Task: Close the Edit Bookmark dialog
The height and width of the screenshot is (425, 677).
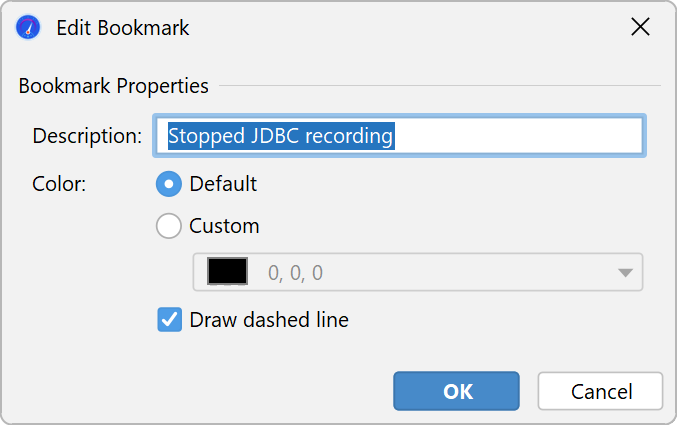Action: 640,28
